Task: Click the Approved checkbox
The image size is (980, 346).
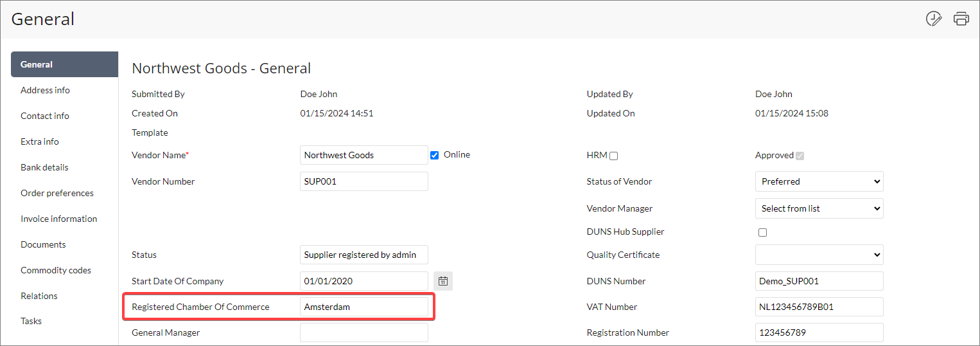Action: (800, 156)
